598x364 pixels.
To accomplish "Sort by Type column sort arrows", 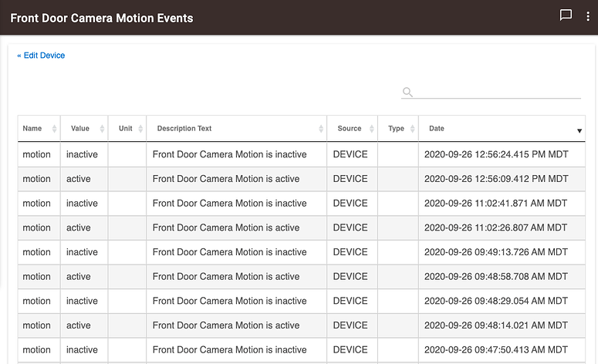I will [x=412, y=129].
